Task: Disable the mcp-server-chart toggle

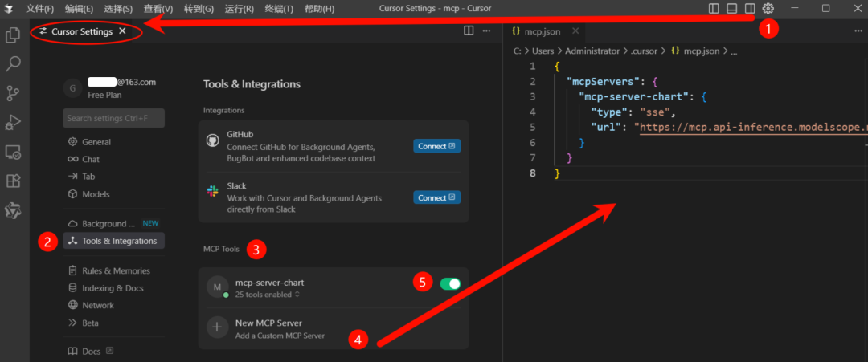Action: tap(450, 283)
